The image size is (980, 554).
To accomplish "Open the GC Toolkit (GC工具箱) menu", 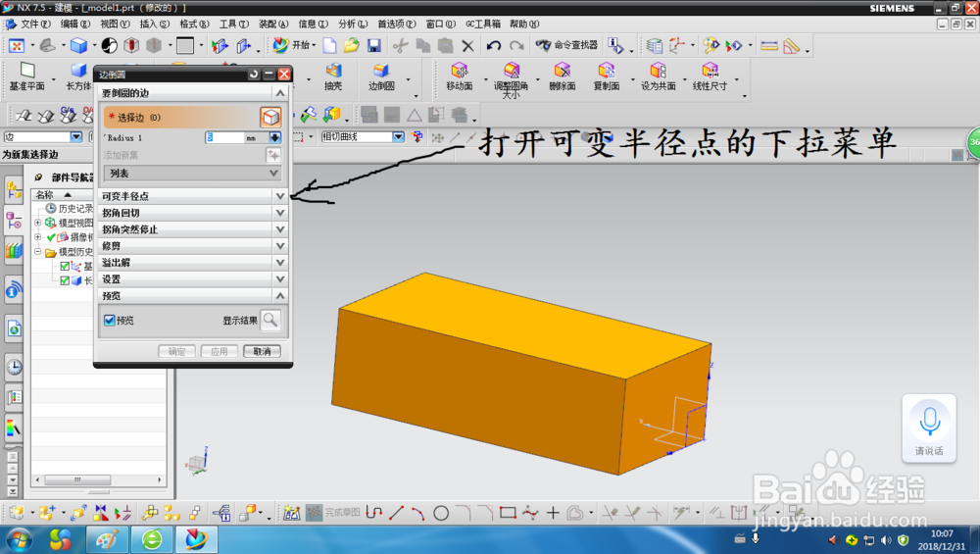I will [482, 24].
